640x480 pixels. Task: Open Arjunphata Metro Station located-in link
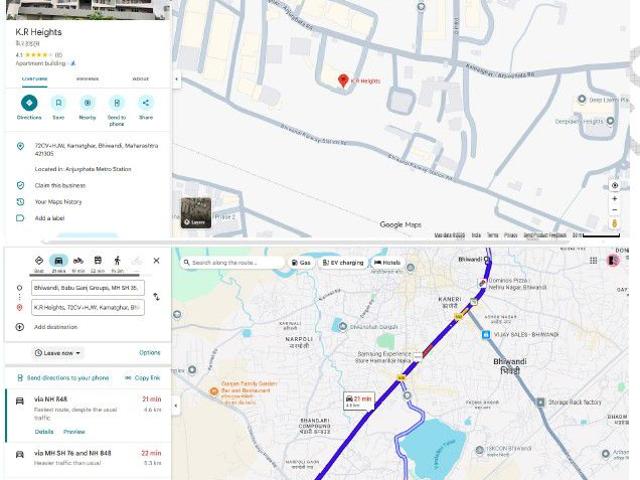pos(98,169)
